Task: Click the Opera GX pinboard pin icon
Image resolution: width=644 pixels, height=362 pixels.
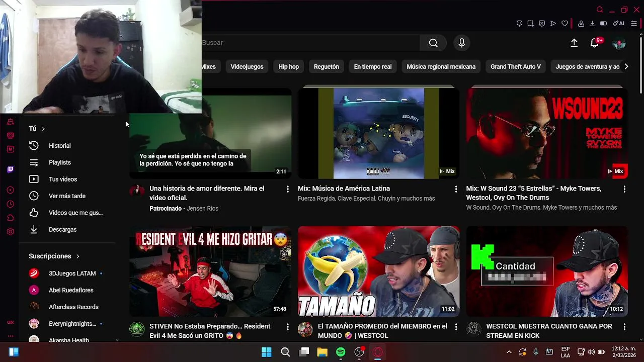Action: pos(519,23)
